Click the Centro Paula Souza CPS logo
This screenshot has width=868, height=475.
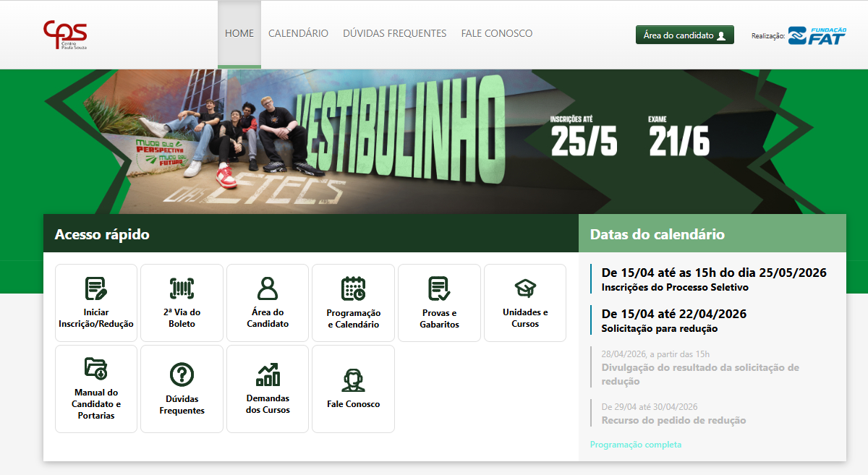pos(65,34)
